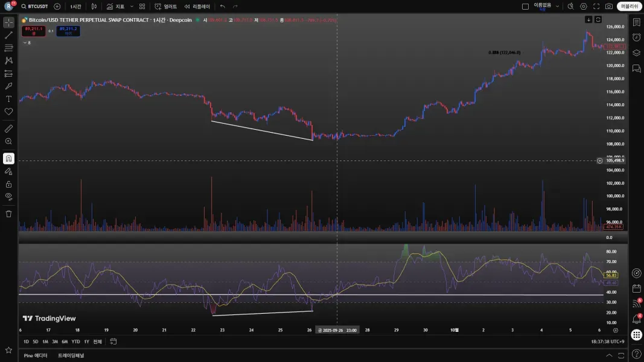Screen dimensions: 644x362
Task: Toggle lock all drawings
Action: pos(8,184)
